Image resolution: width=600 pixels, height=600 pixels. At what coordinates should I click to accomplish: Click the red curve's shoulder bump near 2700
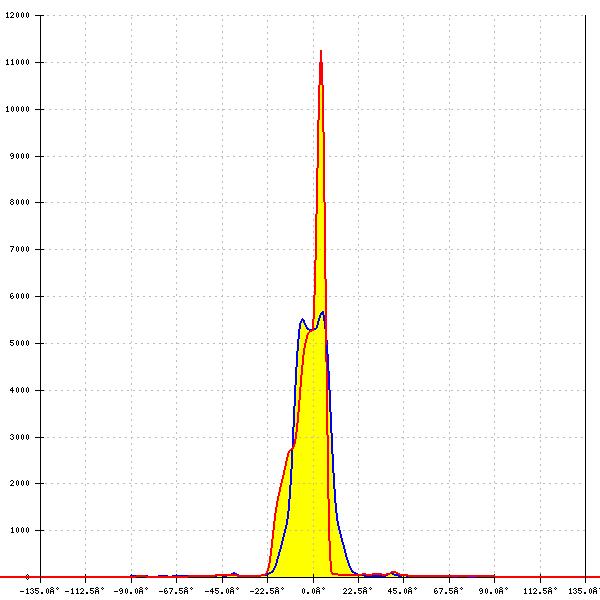click(290, 450)
